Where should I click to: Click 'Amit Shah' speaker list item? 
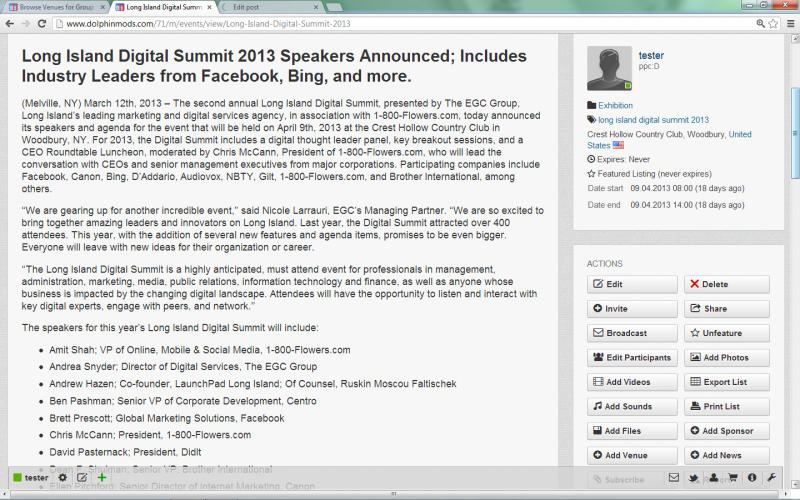click(x=199, y=350)
